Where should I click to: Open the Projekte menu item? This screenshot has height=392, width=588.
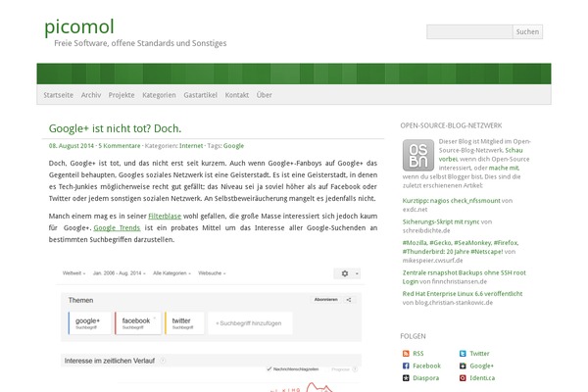122,95
